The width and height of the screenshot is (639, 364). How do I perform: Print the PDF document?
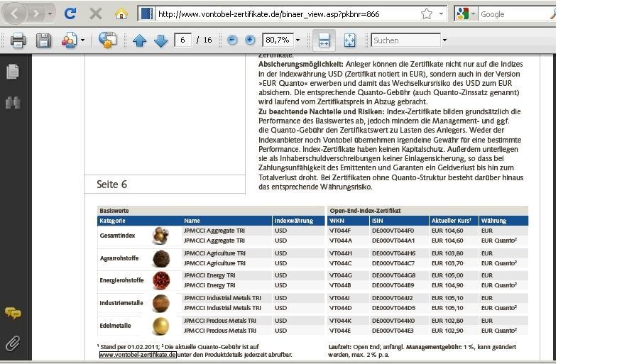[x=18, y=40]
